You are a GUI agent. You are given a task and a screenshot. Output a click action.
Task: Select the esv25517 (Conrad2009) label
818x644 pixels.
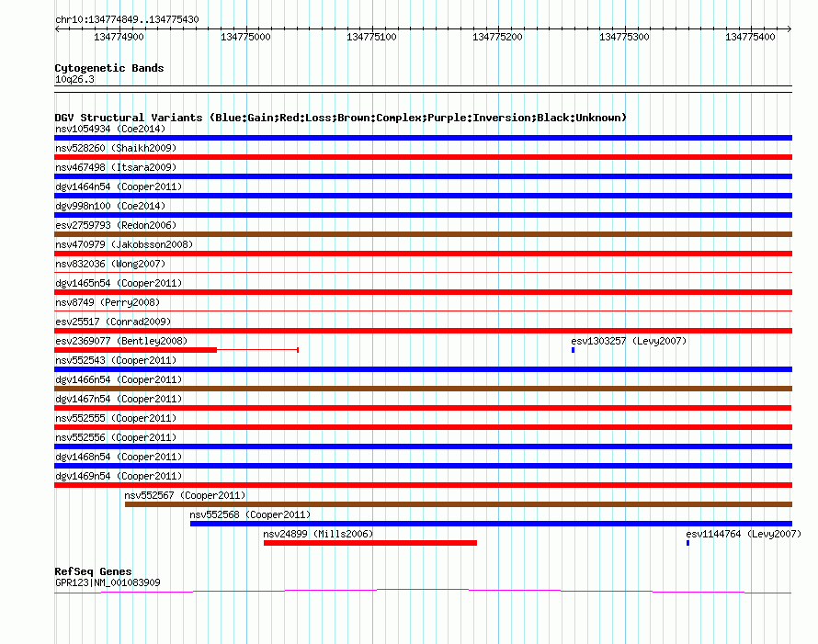click(113, 322)
